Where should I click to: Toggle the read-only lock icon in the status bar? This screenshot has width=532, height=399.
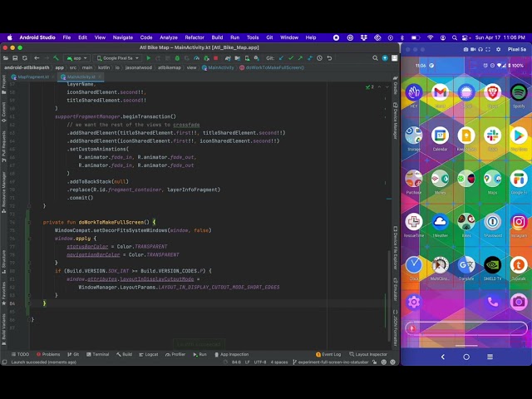[374, 362]
